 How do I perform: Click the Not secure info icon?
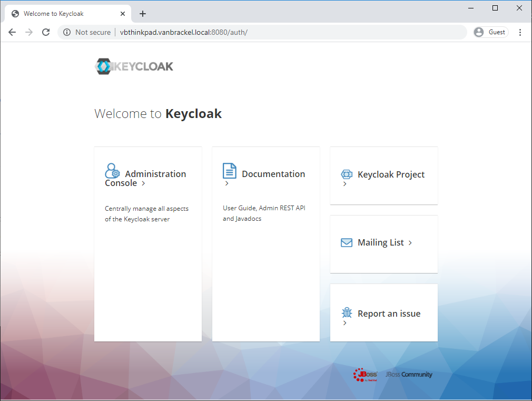66,32
